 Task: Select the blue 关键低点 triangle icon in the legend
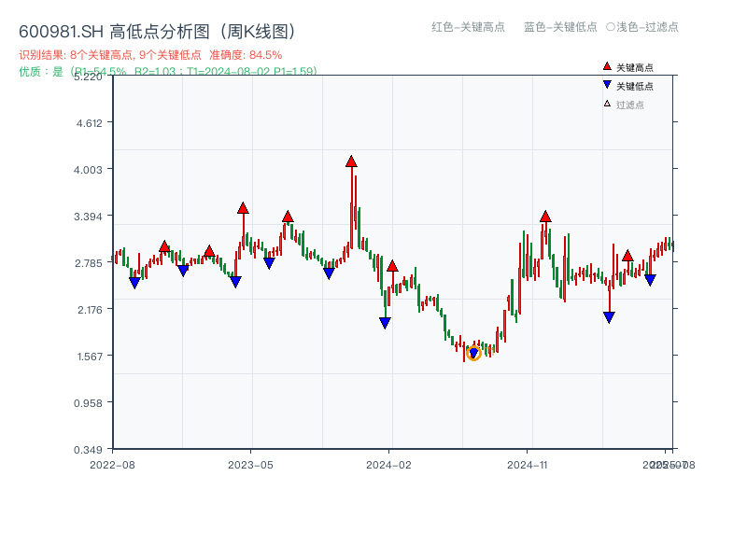pos(606,85)
